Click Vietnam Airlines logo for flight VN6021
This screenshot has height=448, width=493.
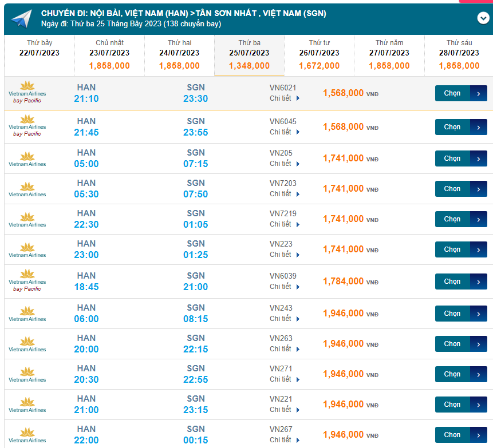tap(27, 93)
